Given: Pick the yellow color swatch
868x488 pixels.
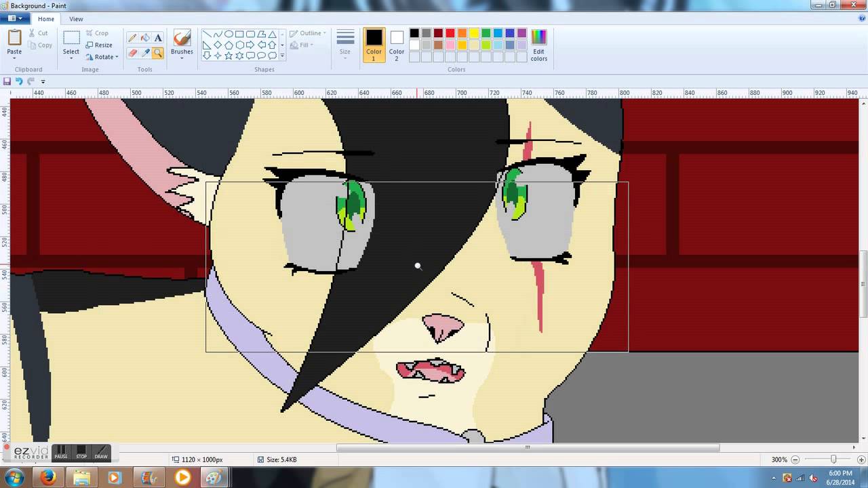Looking at the screenshot, I should pyautogui.click(x=474, y=33).
